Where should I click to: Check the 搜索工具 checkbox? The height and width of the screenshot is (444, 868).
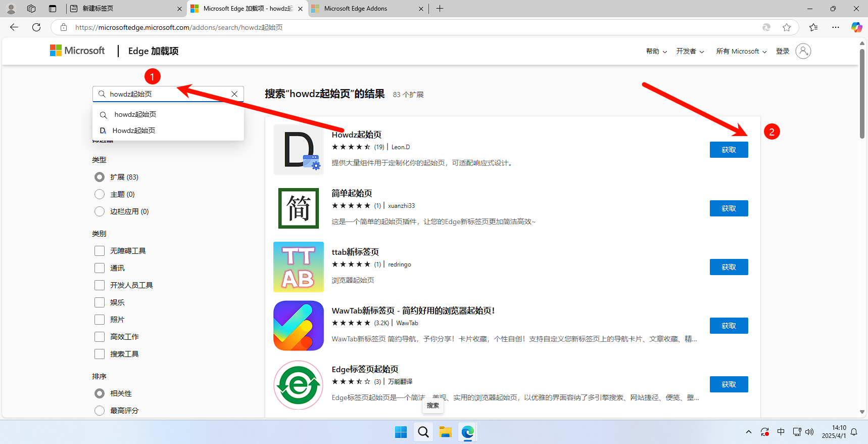point(100,354)
